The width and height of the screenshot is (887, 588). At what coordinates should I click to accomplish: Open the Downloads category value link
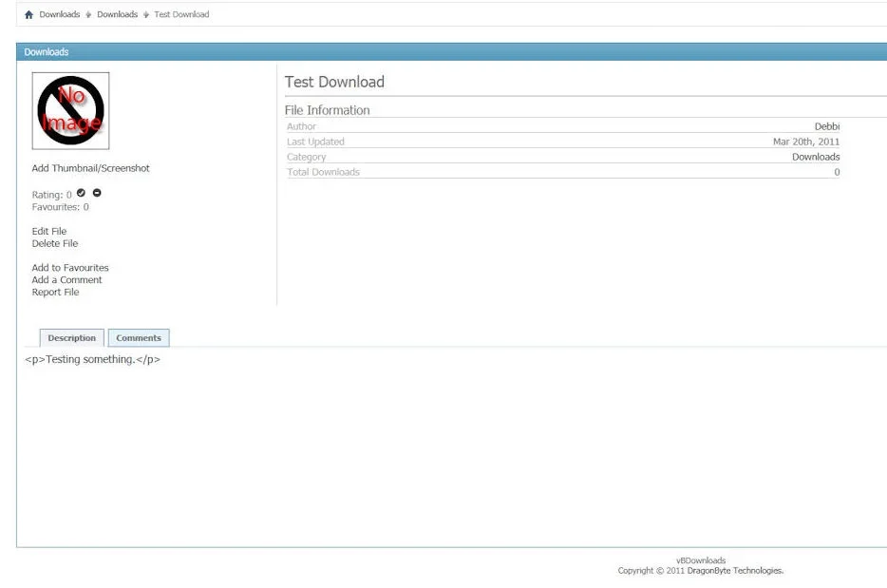click(x=815, y=157)
